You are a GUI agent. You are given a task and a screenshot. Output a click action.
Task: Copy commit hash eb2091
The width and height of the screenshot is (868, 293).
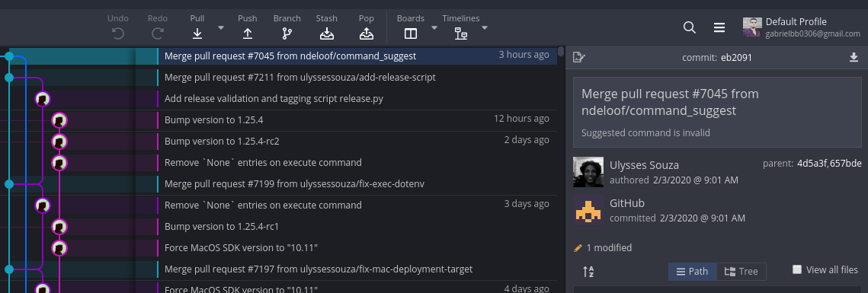(736, 58)
